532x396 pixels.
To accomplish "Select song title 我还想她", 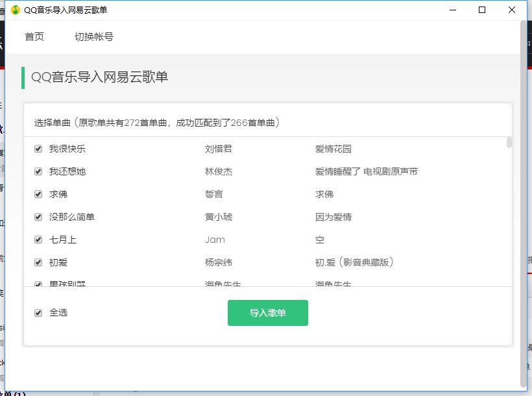I will click(67, 171).
